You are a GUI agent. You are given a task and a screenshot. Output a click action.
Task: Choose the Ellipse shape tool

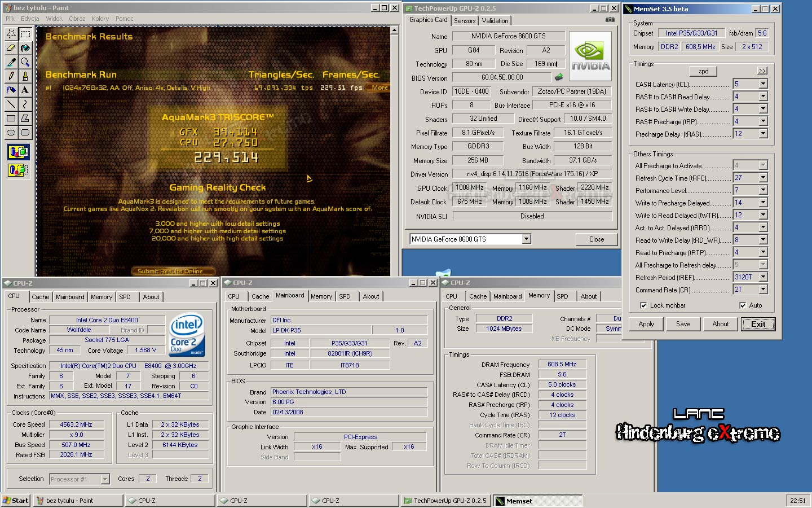(11, 133)
